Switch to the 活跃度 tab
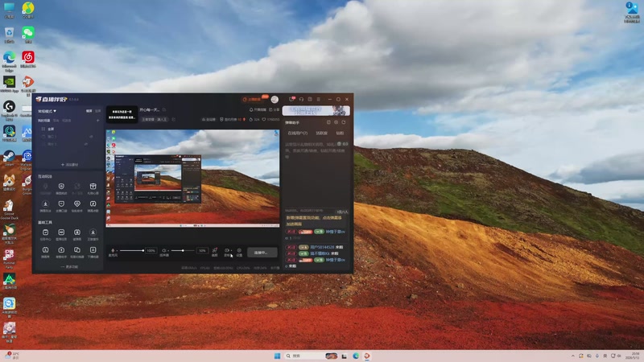 [321, 133]
